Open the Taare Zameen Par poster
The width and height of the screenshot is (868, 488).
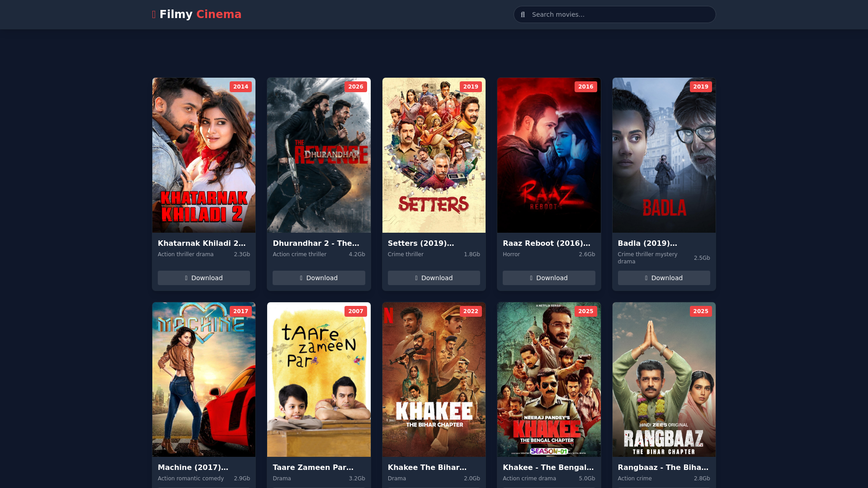tap(319, 380)
